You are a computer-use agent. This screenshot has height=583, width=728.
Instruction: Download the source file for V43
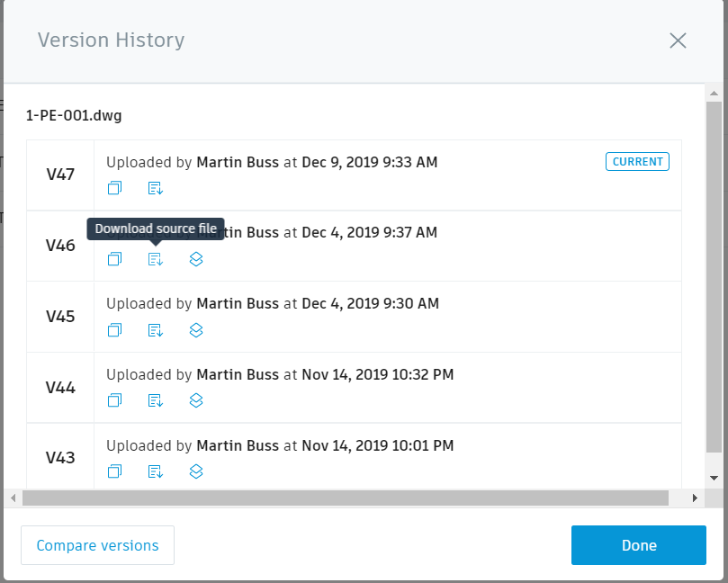point(155,471)
